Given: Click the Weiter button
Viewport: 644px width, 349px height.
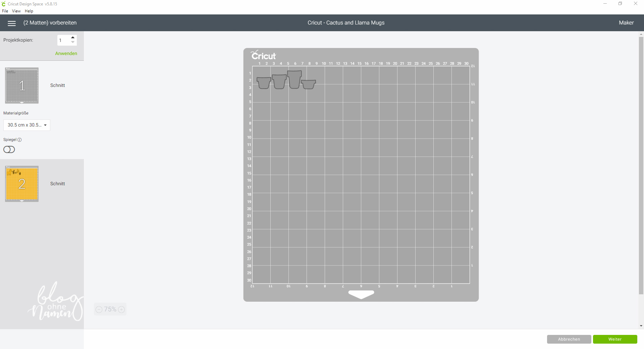Looking at the screenshot, I should pyautogui.click(x=615, y=339).
